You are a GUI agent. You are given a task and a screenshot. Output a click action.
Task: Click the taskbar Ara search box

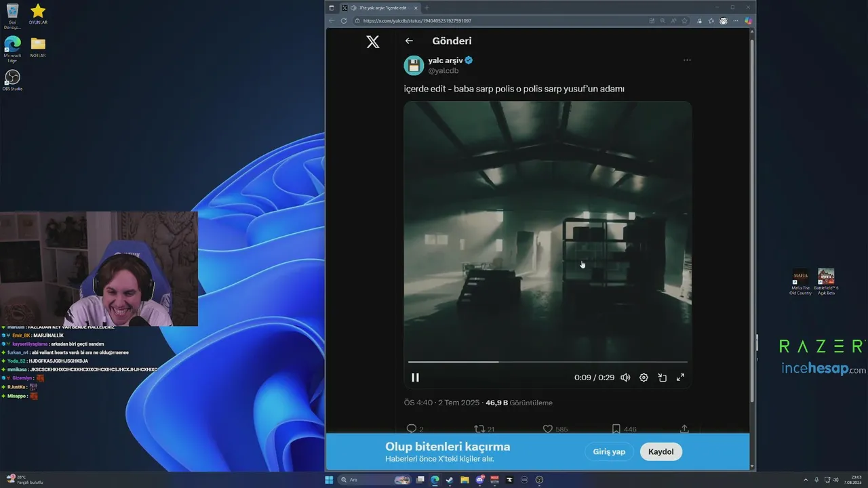[373, 480]
